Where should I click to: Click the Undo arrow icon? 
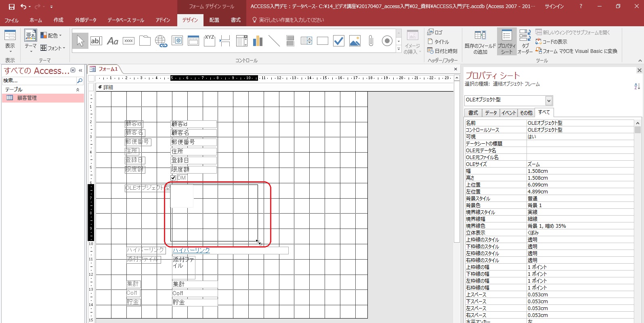click(x=23, y=6)
